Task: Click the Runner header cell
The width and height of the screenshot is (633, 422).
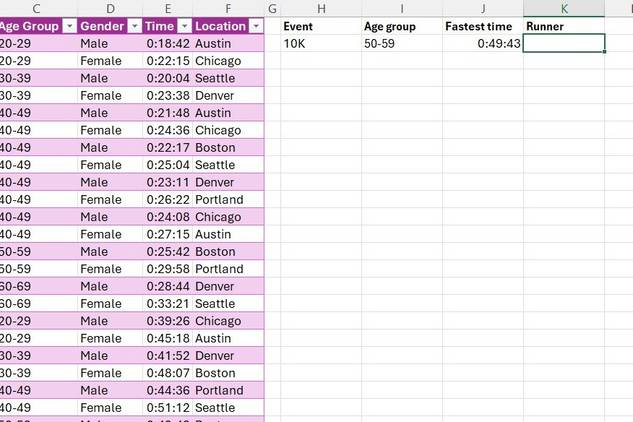Action: coord(564,26)
